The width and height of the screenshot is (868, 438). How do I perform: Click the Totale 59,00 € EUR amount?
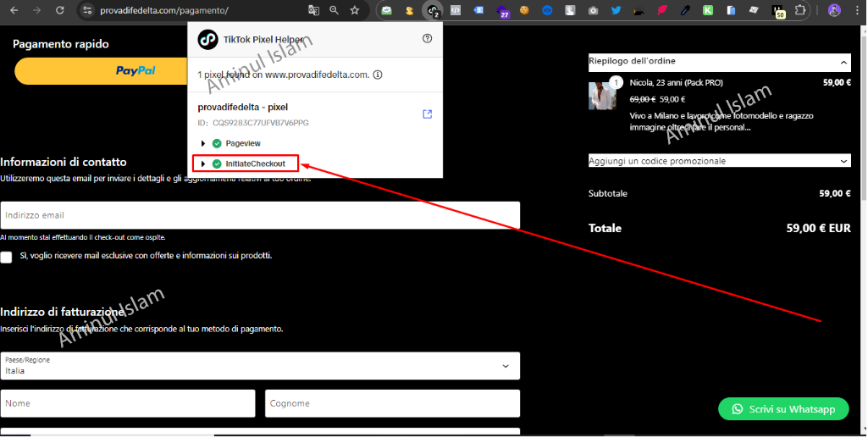point(818,228)
